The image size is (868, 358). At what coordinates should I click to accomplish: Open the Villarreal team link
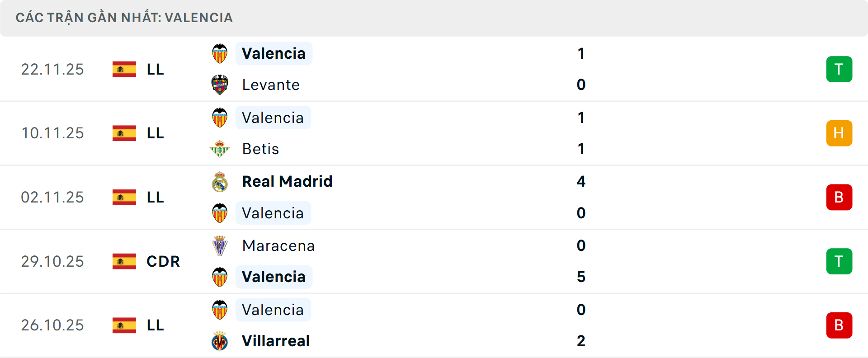tap(276, 341)
